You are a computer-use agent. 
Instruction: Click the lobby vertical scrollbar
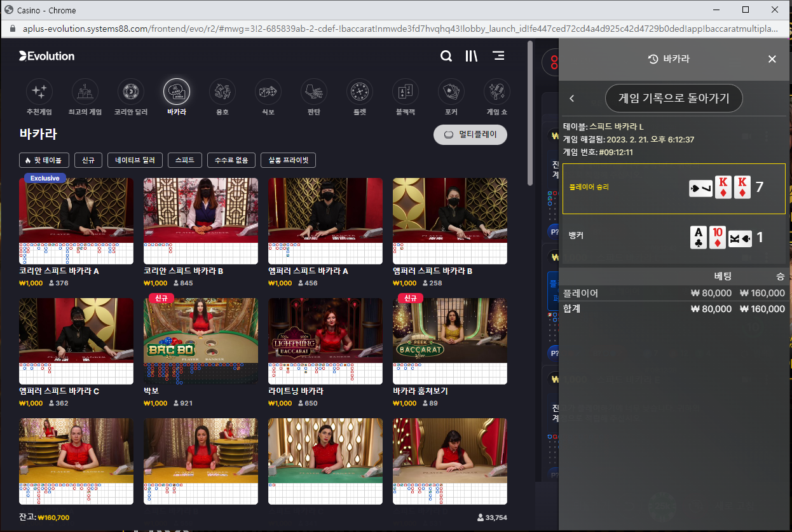(x=530, y=114)
